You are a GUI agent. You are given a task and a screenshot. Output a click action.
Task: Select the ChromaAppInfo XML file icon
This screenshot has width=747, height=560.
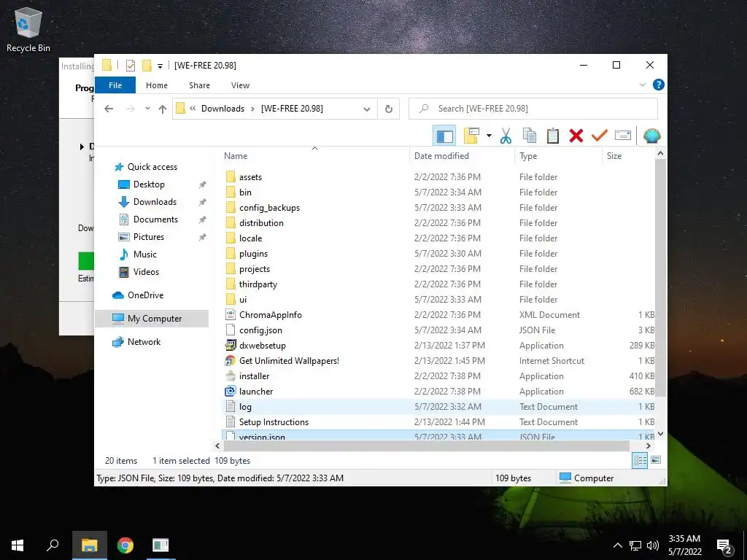click(x=231, y=315)
